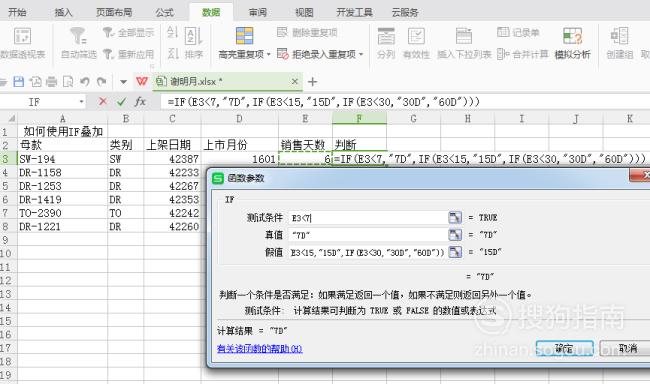Click the formula bar text
Screen dimensions: 650x384
tap(323, 102)
